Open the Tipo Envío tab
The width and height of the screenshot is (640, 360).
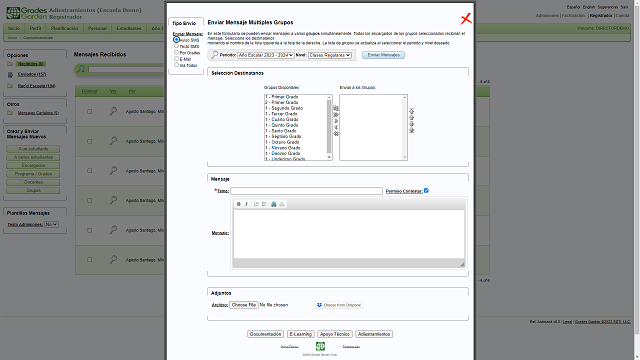point(184,23)
